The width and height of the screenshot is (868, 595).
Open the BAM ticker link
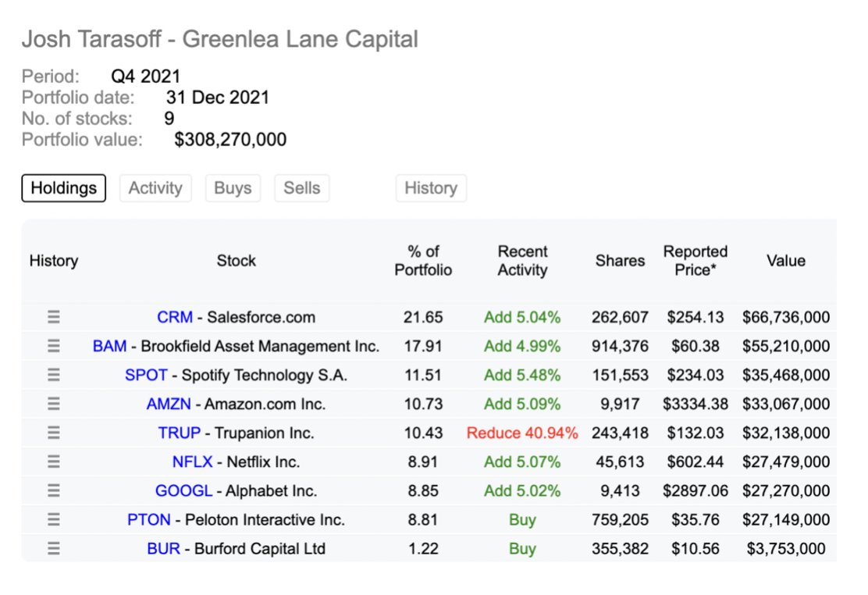pyautogui.click(x=109, y=346)
